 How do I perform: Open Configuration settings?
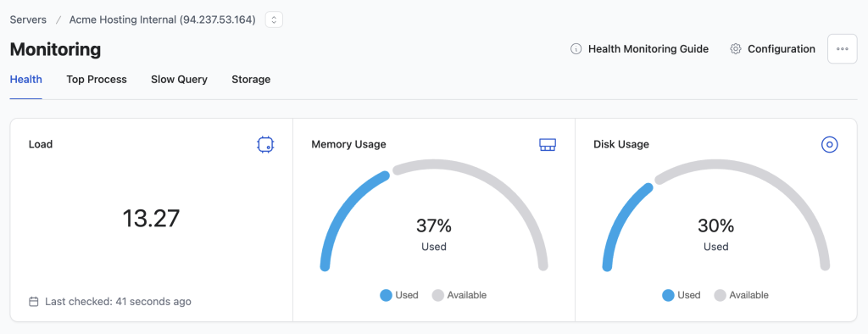point(781,48)
